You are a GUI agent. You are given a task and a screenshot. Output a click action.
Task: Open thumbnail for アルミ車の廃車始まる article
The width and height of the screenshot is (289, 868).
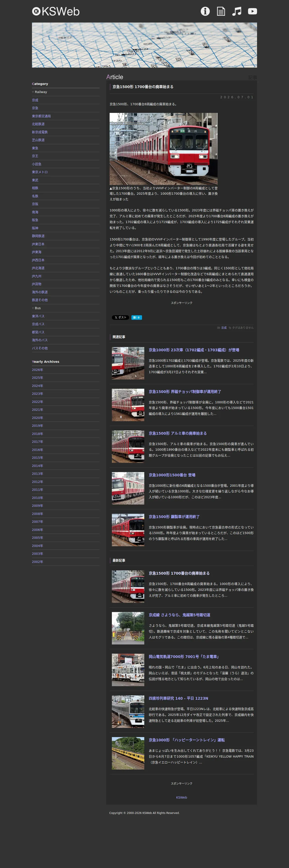tap(128, 447)
